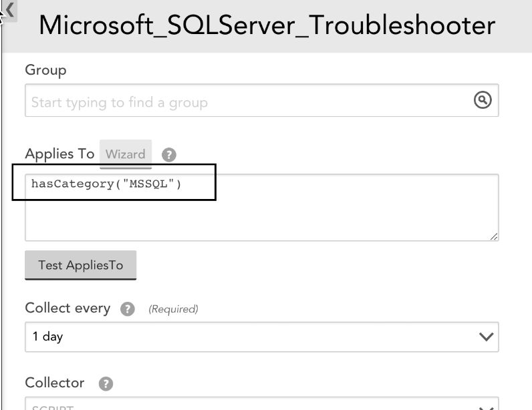Click the group search magnifier icon
The width and height of the screenshot is (532, 410).
click(483, 100)
